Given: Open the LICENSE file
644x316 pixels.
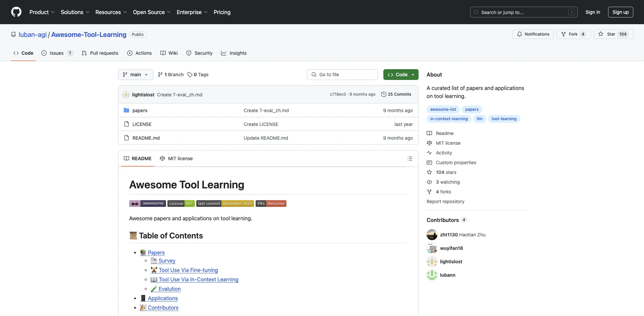Looking at the screenshot, I should 142,124.
